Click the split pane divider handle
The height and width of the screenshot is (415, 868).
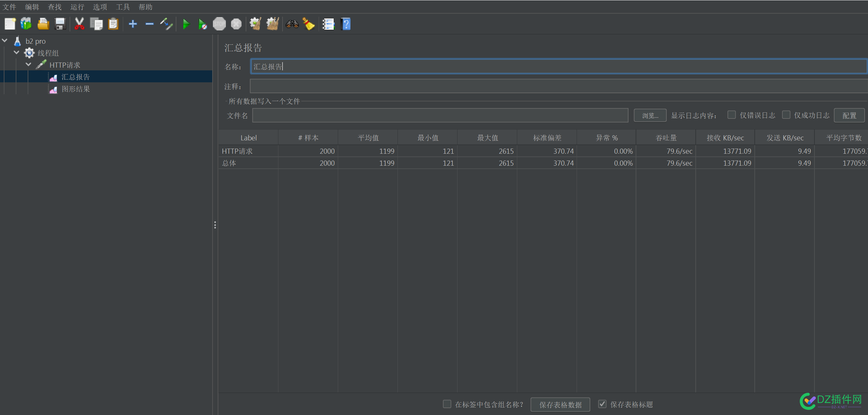pos(215,225)
